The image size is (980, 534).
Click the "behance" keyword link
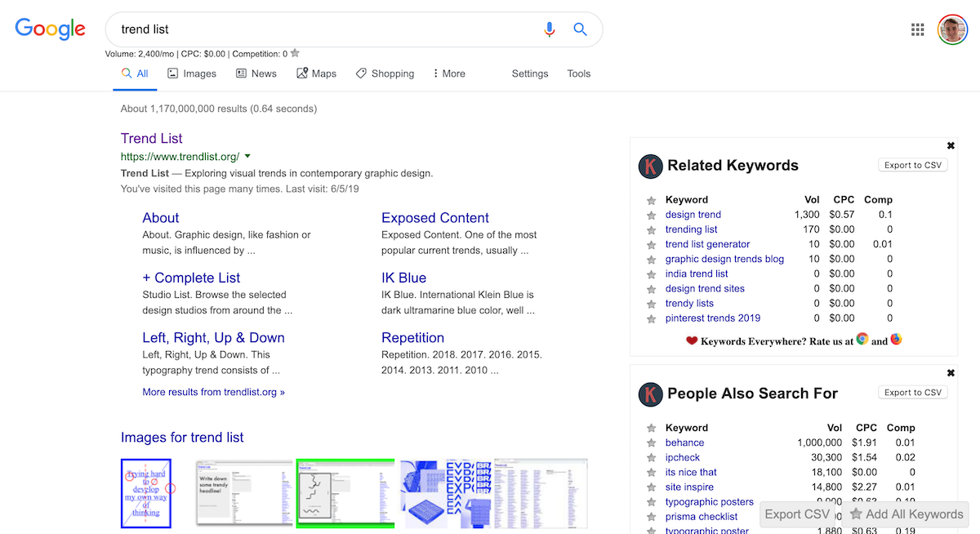pos(684,443)
